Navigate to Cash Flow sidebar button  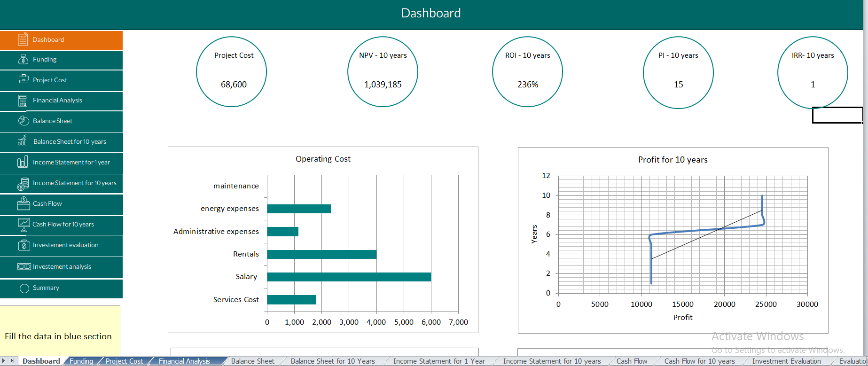click(61, 204)
